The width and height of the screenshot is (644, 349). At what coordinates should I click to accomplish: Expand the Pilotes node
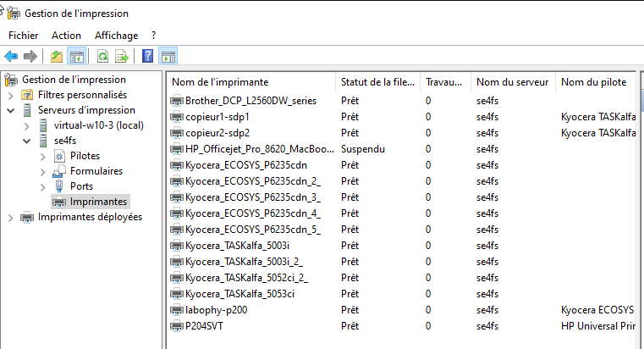[x=42, y=156]
